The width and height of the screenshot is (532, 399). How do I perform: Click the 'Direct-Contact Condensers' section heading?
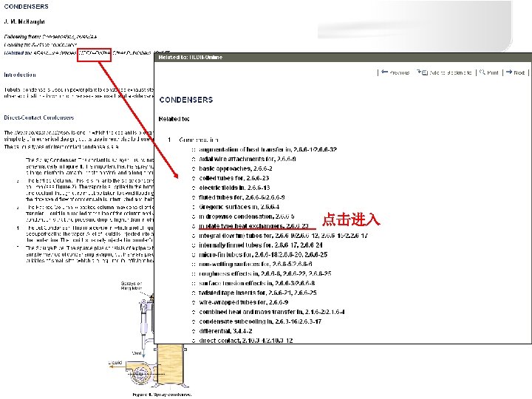click(39, 117)
